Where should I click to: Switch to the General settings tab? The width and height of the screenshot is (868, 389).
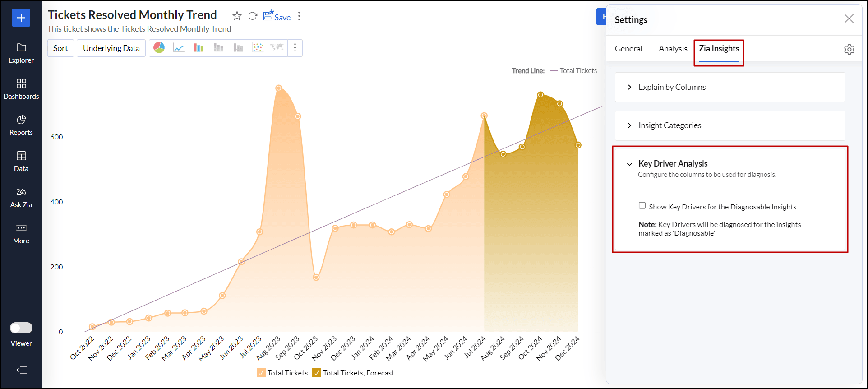click(x=628, y=49)
